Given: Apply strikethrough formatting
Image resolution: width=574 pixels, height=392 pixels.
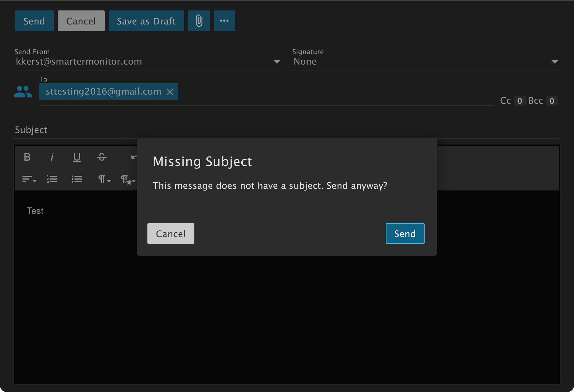Looking at the screenshot, I should (x=102, y=157).
